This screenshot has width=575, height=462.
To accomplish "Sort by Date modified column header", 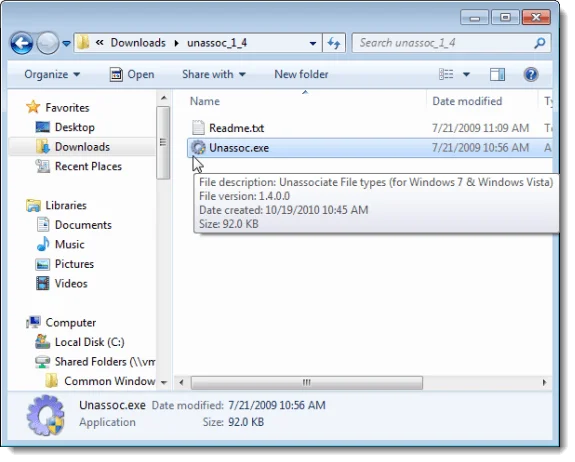I will (467, 101).
